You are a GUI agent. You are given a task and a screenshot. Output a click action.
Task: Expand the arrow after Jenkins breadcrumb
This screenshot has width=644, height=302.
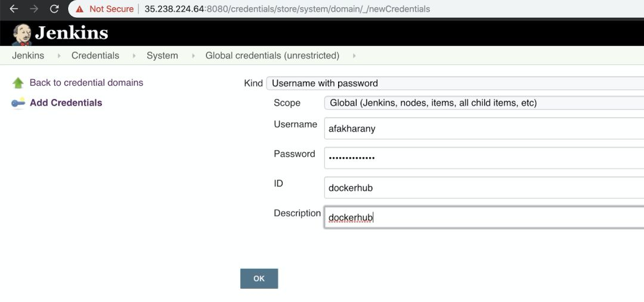(x=59, y=56)
